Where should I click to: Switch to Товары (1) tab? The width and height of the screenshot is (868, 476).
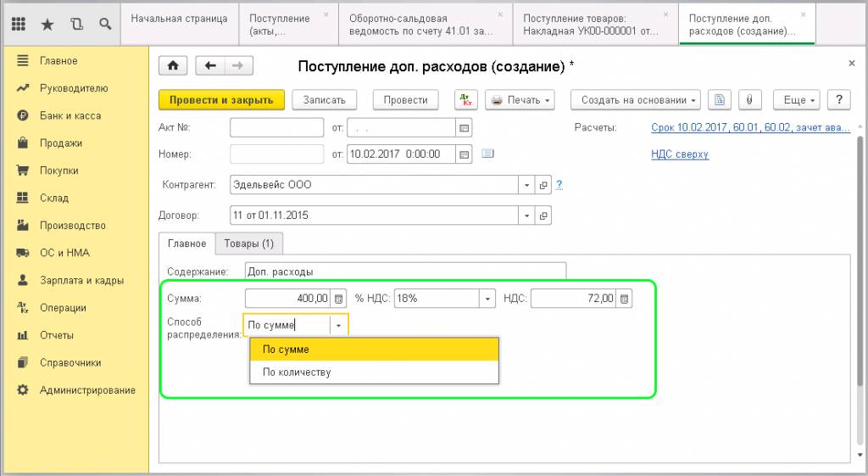(248, 244)
